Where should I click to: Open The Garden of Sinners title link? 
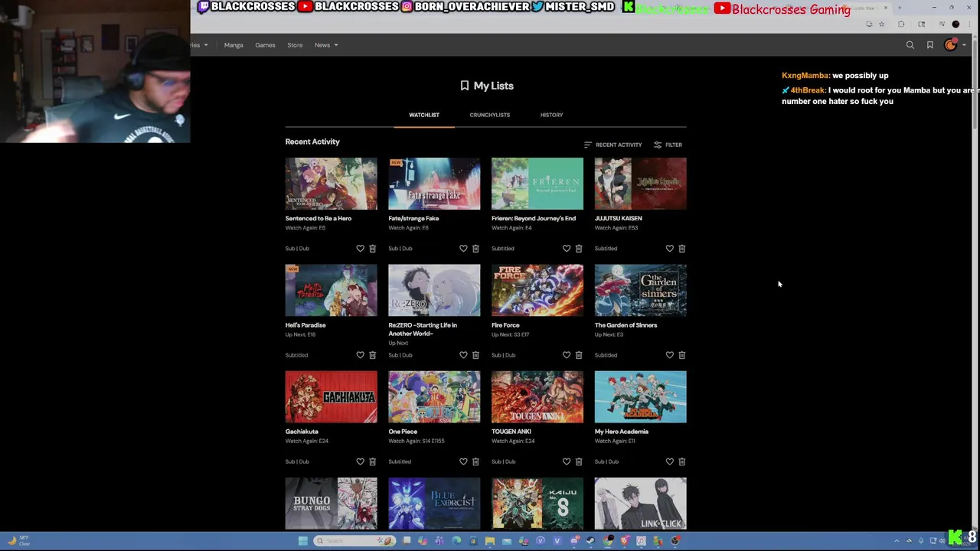626,325
